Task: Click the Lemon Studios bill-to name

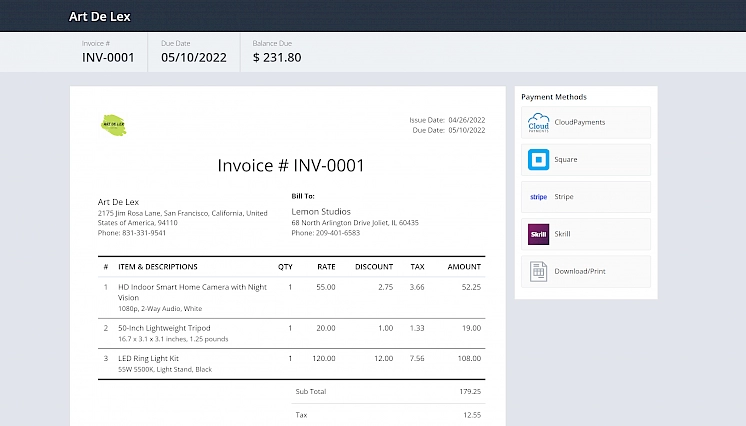Action: coord(320,211)
